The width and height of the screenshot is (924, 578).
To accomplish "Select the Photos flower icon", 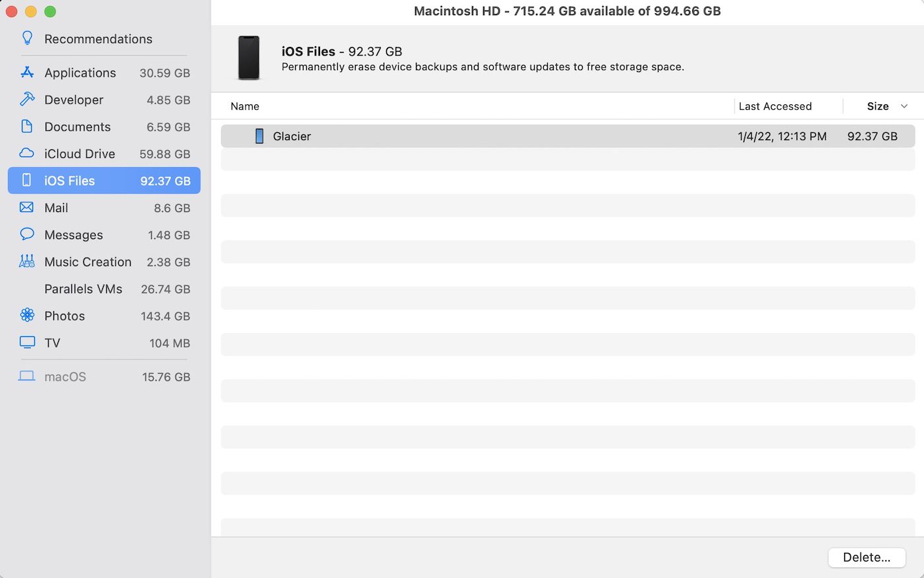I will click(x=27, y=316).
